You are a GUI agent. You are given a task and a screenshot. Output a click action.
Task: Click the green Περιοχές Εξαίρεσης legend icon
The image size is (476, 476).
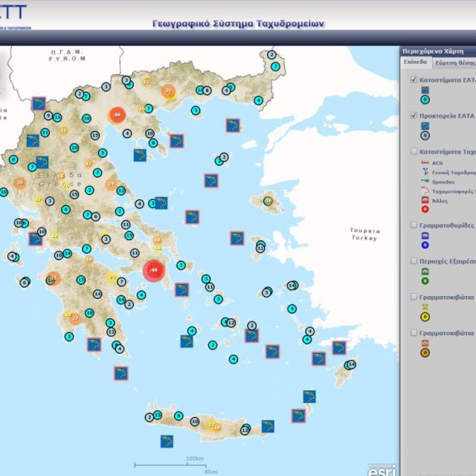tap(425, 271)
